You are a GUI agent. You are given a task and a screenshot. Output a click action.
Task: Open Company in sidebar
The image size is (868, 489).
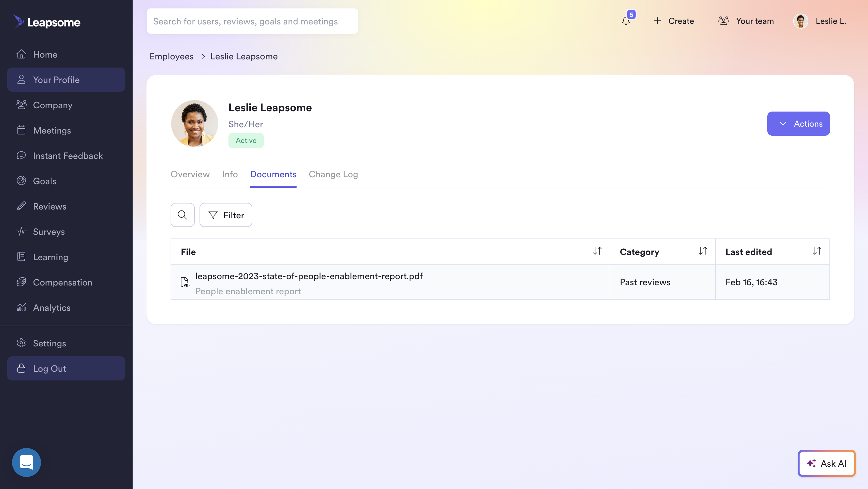click(66, 105)
